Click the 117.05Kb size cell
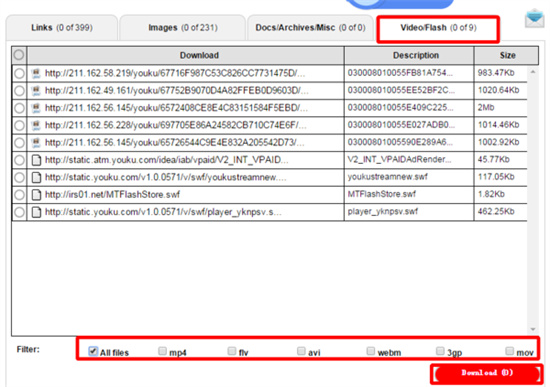The image size is (550, 387). click(496, 177)
